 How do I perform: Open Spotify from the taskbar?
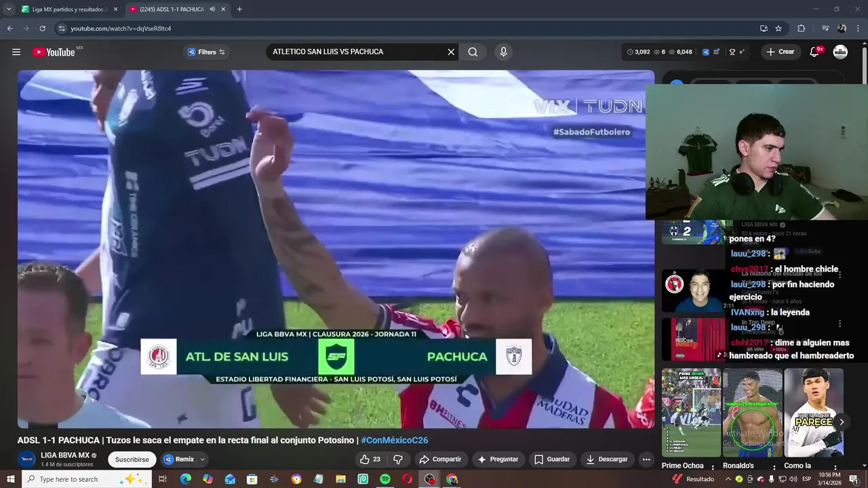[x=385, y=479]
